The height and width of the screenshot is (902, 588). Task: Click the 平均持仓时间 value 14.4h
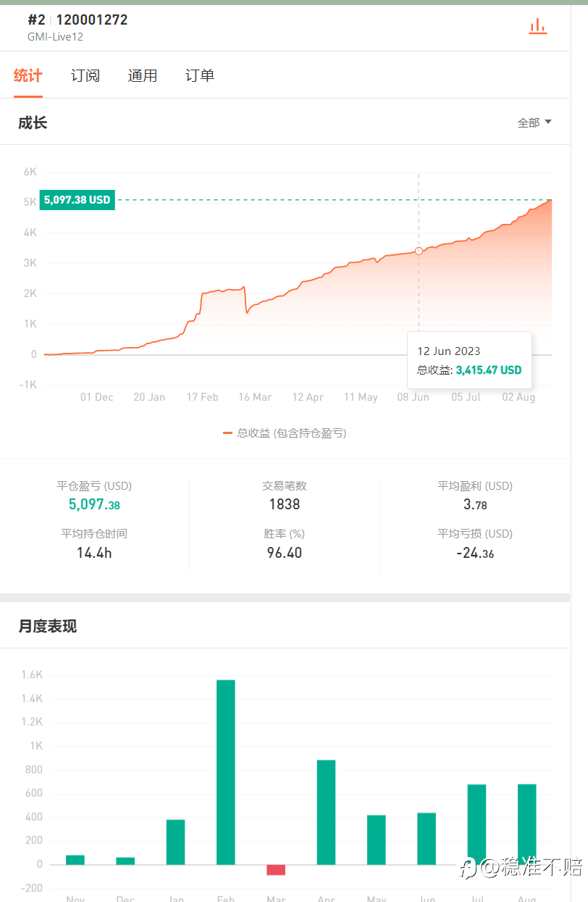(x=94, y=553)
